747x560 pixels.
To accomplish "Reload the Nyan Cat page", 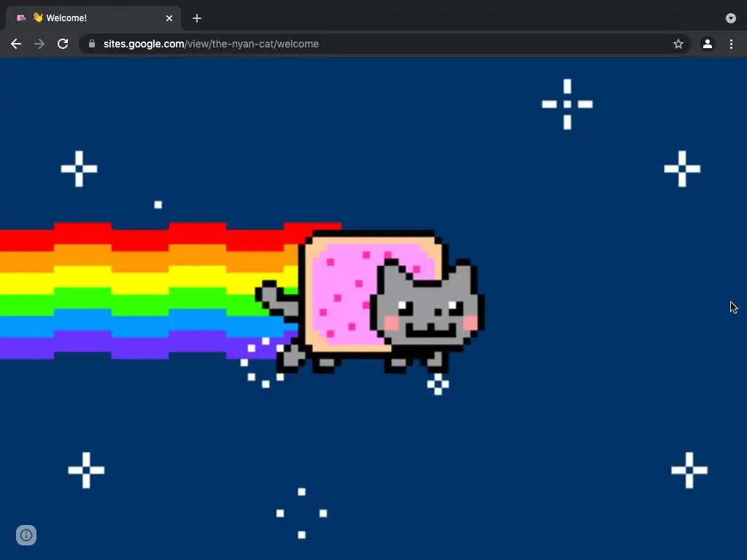I will coord(63,44).
